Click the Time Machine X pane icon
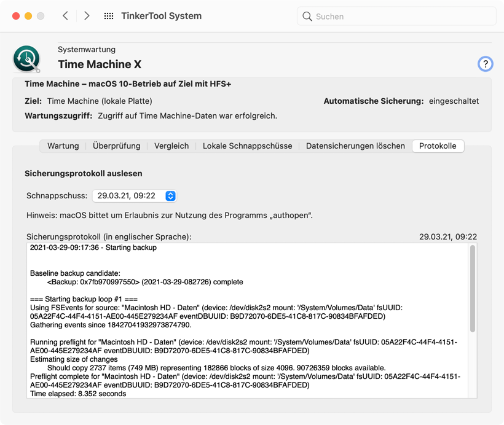The width and height of the screenshot is (504, 425). click(26, 59)
